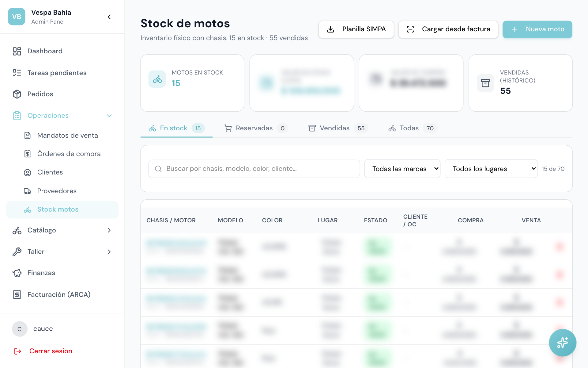Click the Stock motos scooter icon
The height and width of the screenshot is (368, 588).
(28, 210)
